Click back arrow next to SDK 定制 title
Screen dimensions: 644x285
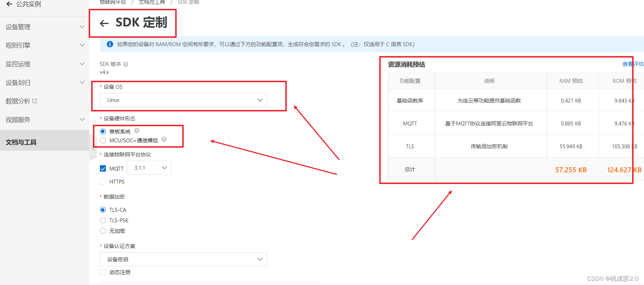point(104,24)
